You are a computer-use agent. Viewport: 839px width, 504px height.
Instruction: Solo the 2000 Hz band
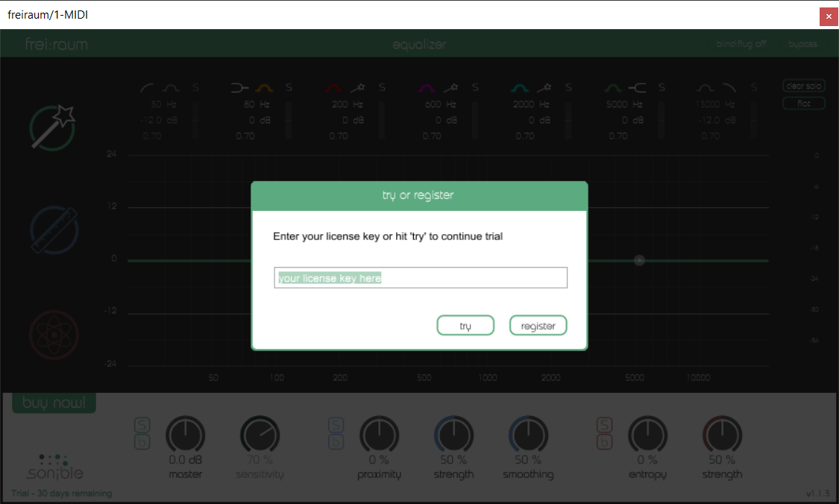tap(568, 87)
